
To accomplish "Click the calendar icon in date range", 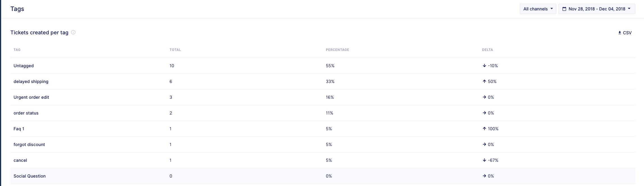I will coord(564,9).
